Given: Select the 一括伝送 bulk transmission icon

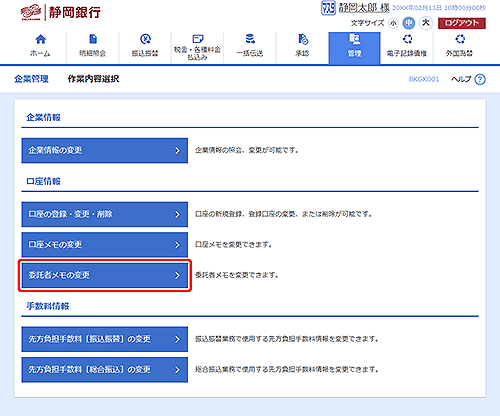Looking at the screenshot, I should point(250,39).
